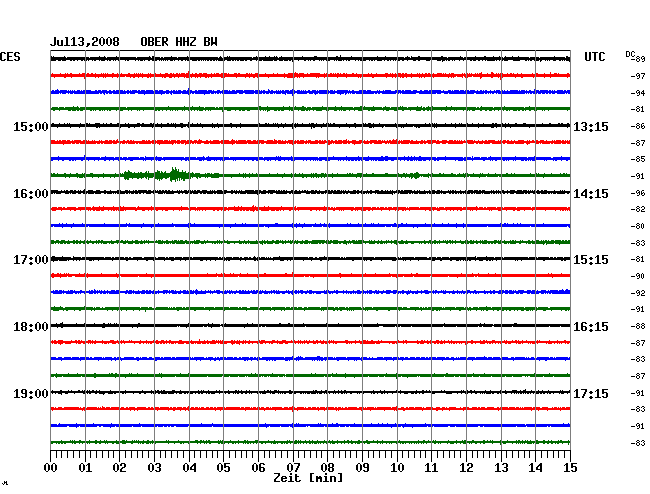Click the 19:00 local time label
This screenshot has width=650, height=494.
tap(31, 393)
